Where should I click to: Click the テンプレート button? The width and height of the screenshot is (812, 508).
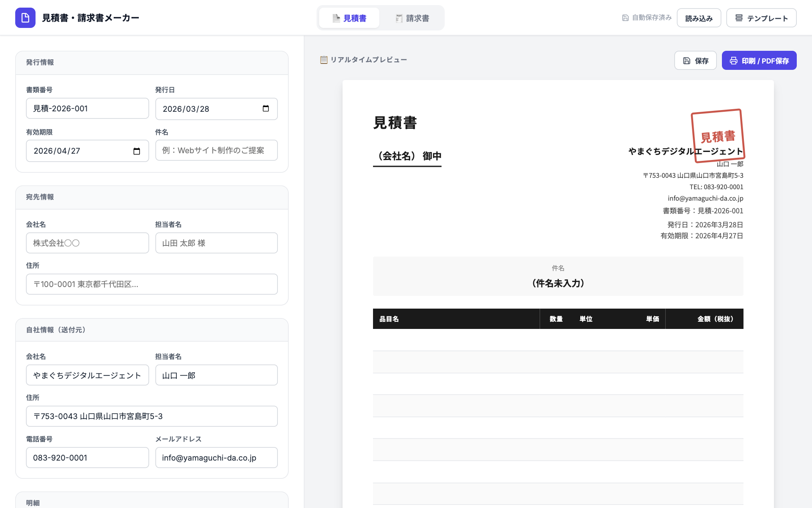[x=761, y=18]
